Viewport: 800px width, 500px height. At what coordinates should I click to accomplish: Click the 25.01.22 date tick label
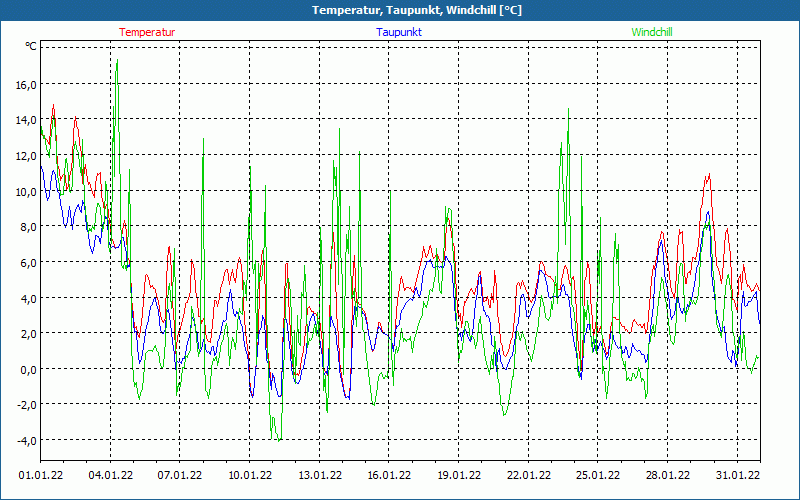tap(598, 476)
